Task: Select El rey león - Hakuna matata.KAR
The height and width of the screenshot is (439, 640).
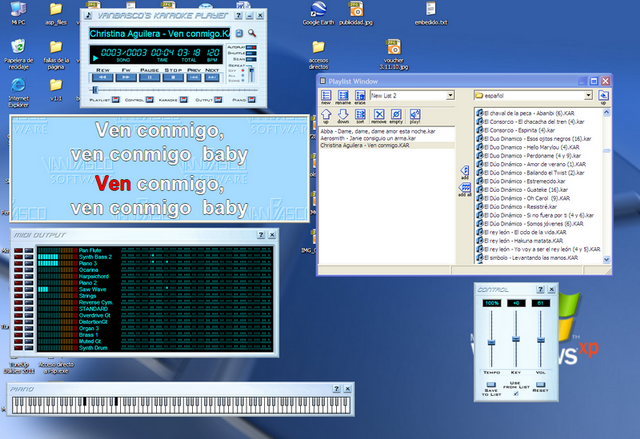Action: click(520, 241)
